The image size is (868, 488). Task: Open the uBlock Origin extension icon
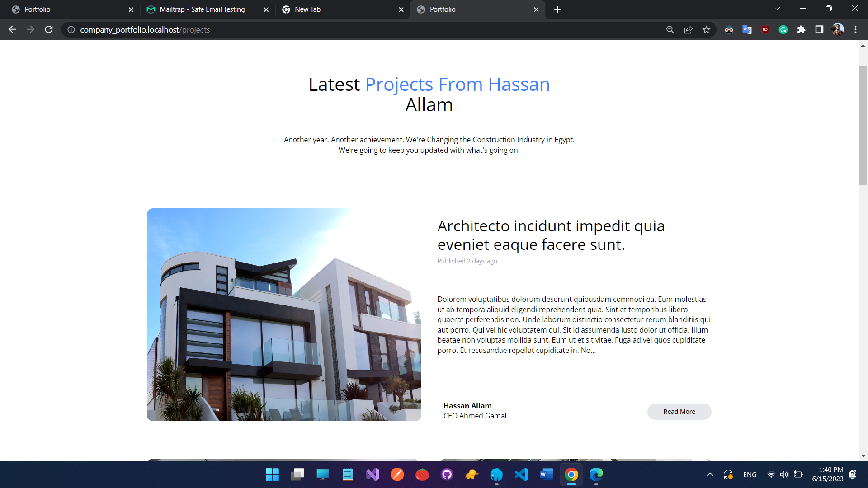point(765,30)
